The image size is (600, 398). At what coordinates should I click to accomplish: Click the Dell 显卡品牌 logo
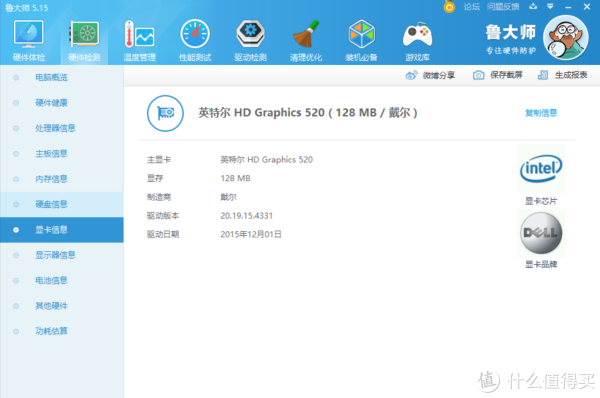tap(541, 233)
